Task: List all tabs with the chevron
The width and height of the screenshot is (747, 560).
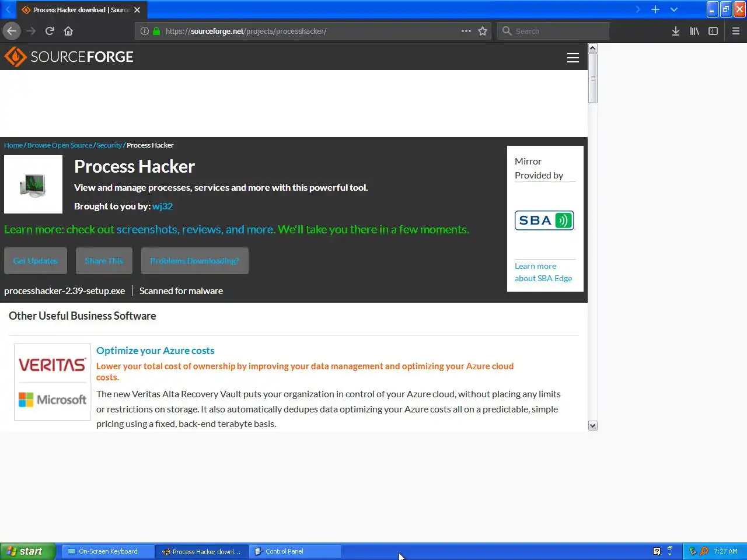Action: click(x=674, y=9)
